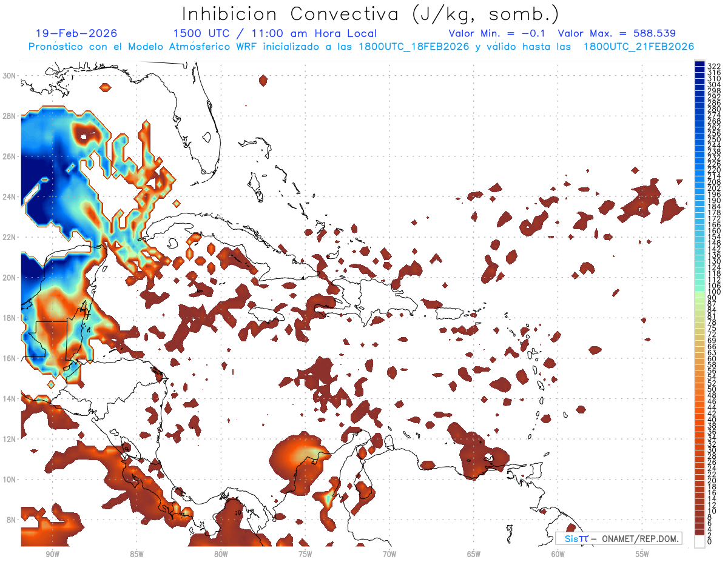Click the '26N' latitude label
Screen dimensions: 728x562
point(8,156)
